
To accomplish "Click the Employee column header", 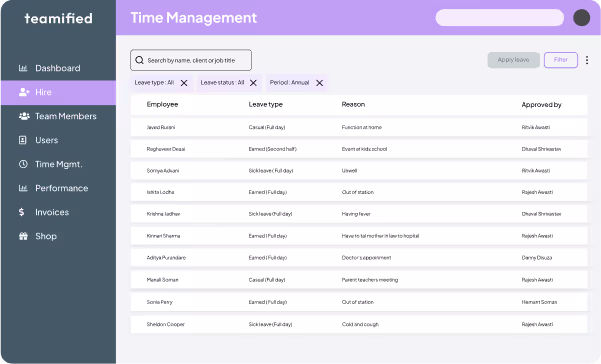I will [x=162, y=105].
